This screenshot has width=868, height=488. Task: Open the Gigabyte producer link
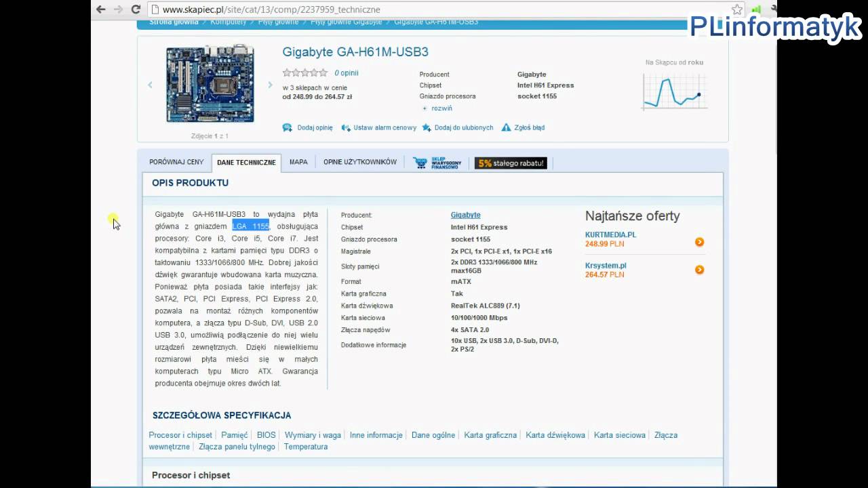[x=466, y=215]
